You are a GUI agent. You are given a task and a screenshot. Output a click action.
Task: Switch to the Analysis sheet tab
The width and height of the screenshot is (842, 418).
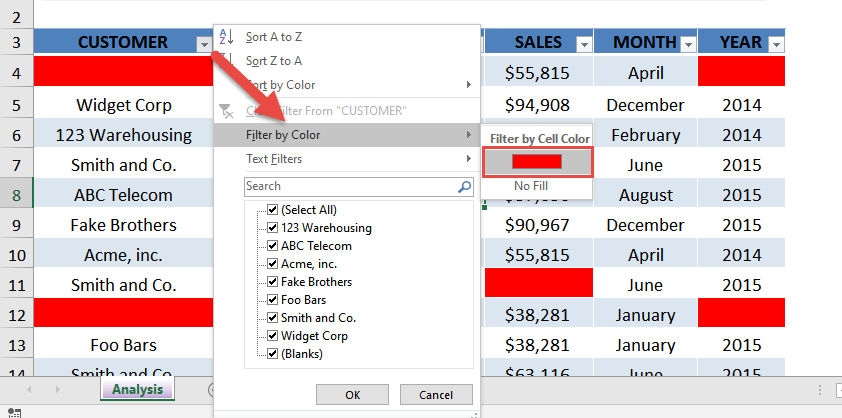pos(137,390)
